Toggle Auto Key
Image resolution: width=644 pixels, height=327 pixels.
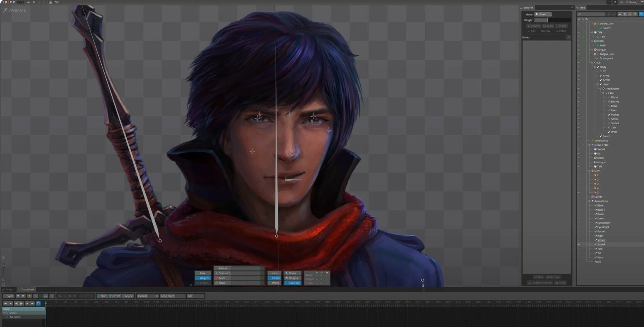(x=293, y=283)
